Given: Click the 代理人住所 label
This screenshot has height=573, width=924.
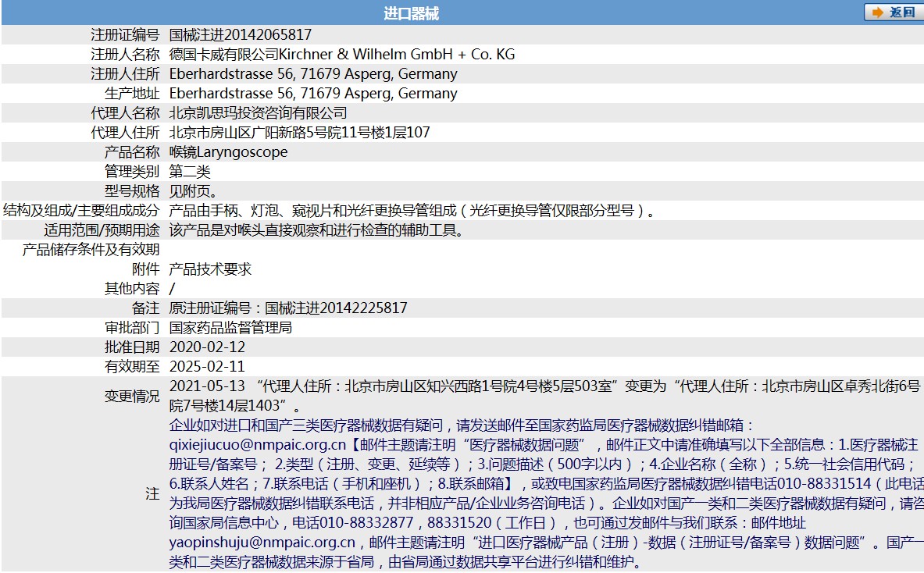Looking at the screenshot, I should (125, 133).
